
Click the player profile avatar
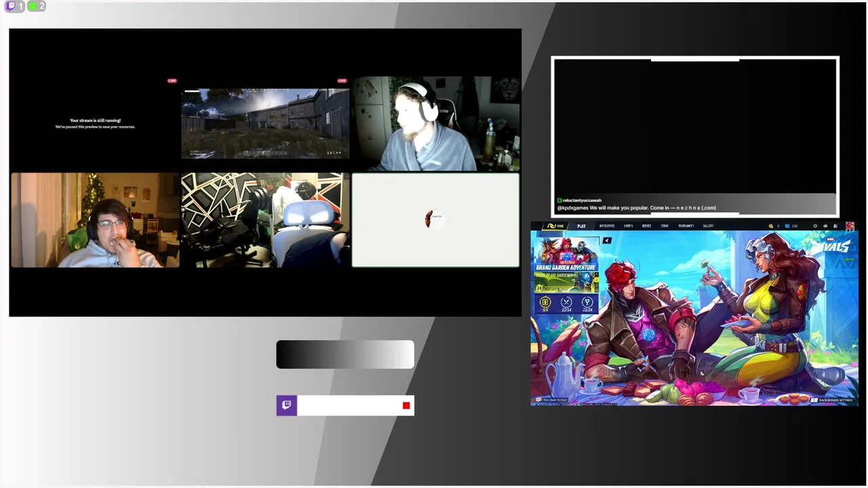tap(850, 226)
